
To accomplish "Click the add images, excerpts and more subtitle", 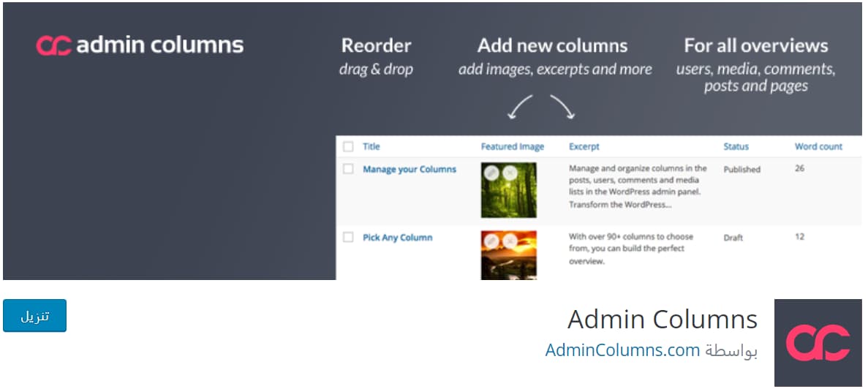I will [555, 69].
